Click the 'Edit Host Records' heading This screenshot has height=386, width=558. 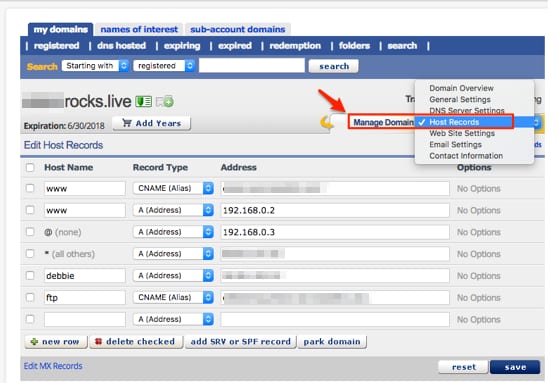tap(63, 145)
